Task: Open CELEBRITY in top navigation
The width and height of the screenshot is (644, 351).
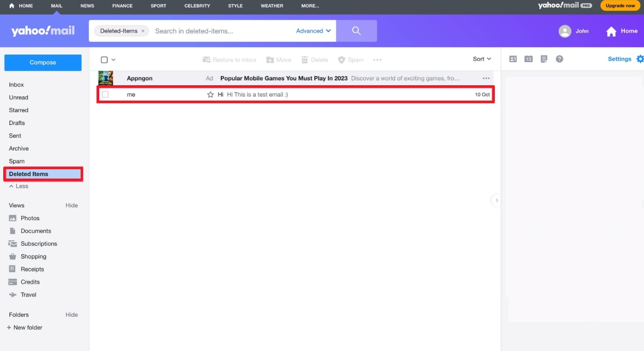Action: 197,6
